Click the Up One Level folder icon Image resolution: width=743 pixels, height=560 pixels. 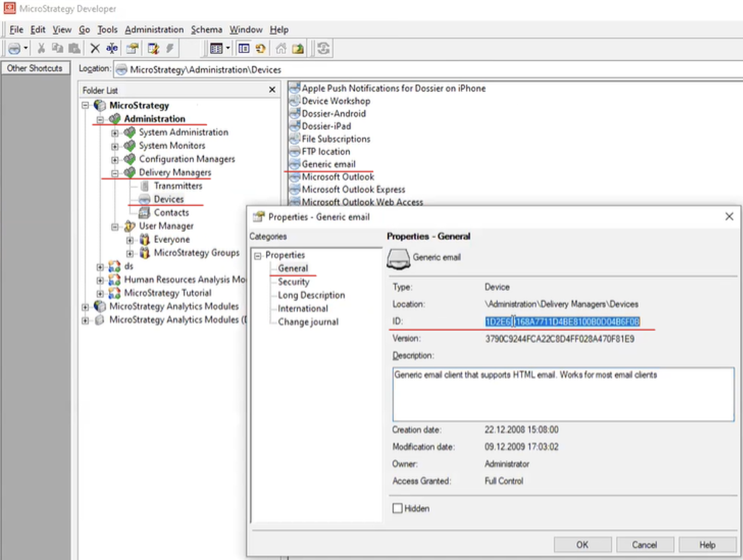[x=297, y=48]
